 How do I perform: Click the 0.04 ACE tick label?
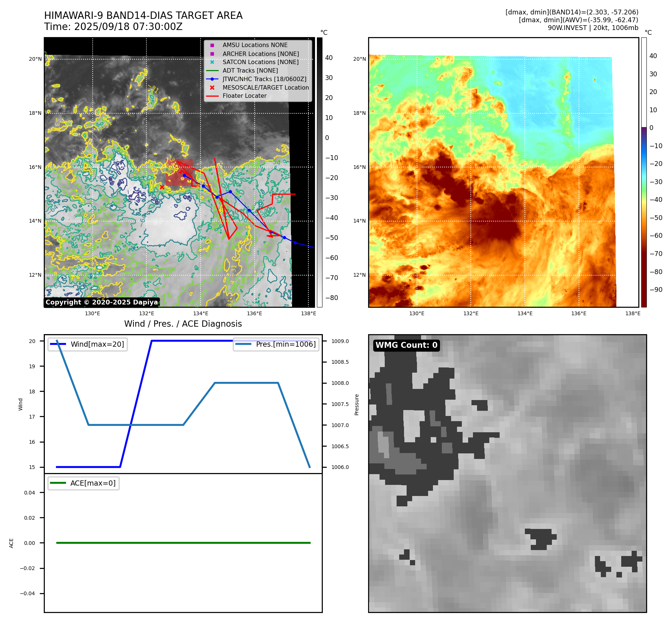point(30,493)
